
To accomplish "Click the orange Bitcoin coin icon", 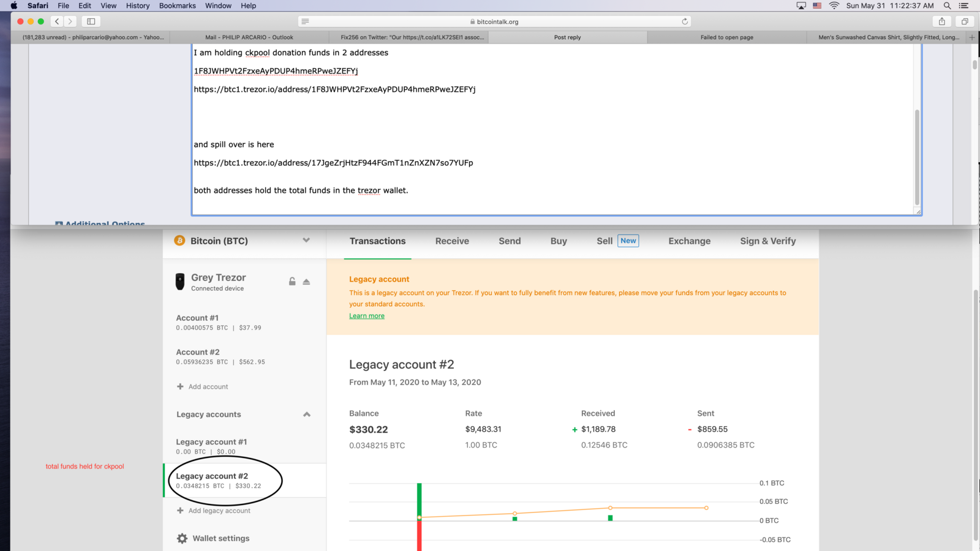I will pos(179,241).
